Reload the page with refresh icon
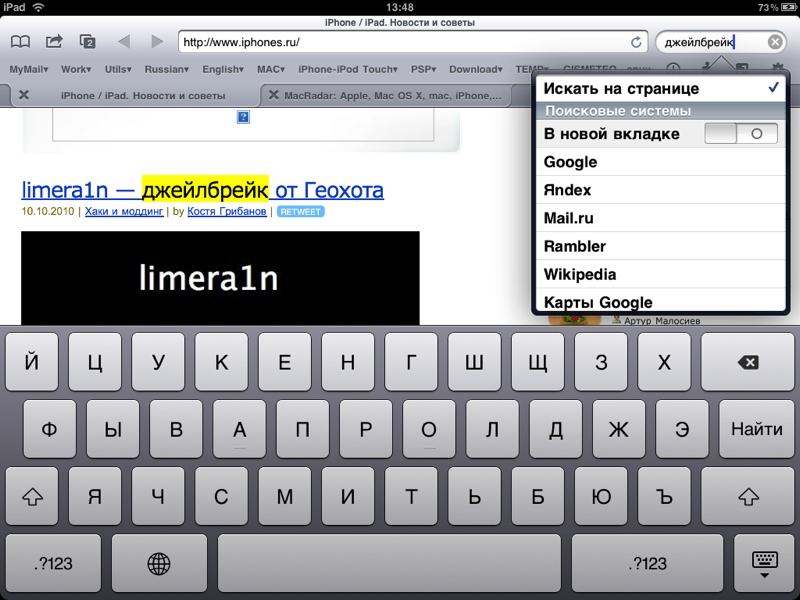 point(636,42)
